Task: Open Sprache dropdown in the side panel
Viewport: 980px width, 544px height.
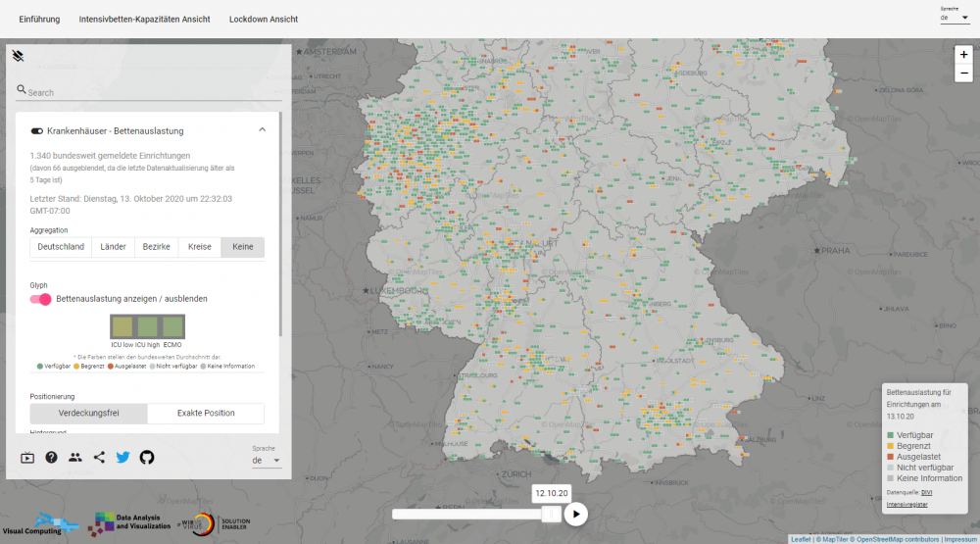Action: click(267, 460)
